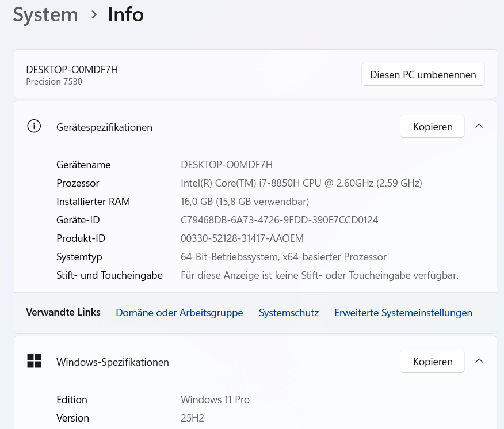This screenshot has height=429, width=504.
Task: Click the Stift- und Toucheingabe label
Action: point(109,275)
